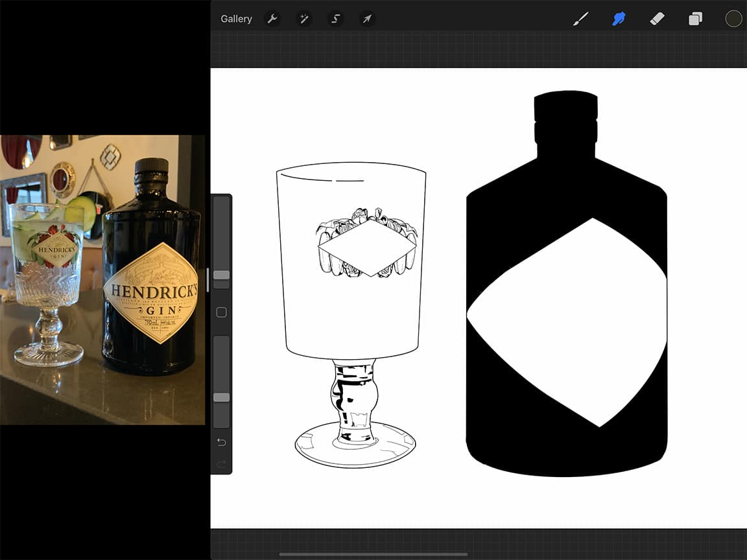This screenshot has width=747, height=560.
Task: Tap Undo in the sidebar
Action: 220,441
